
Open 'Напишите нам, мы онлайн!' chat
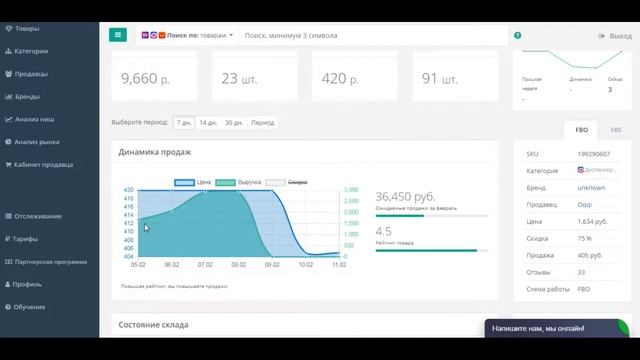pos(557,328)
